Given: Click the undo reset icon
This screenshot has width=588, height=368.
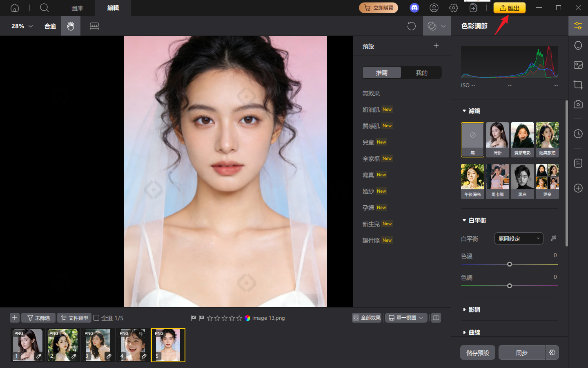Looking at the screenshot, I should 411,26.
